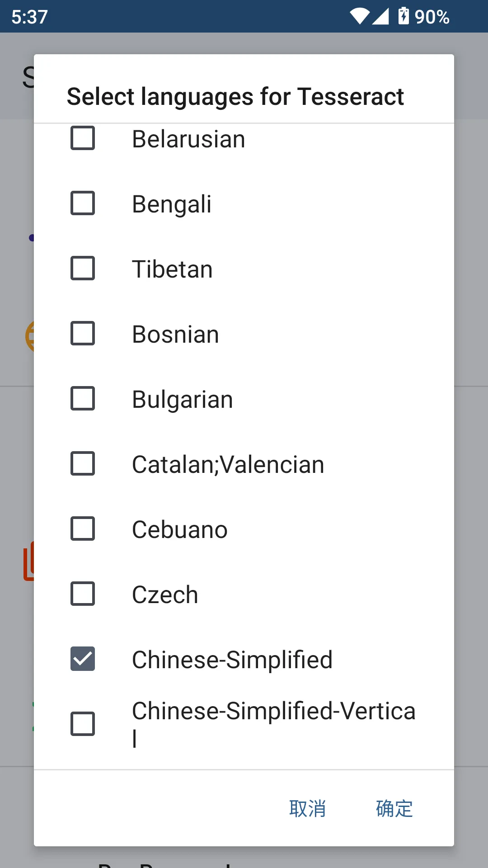The width and height of the screenshot is (488, 868).
Task: Tap the Tibetan language label
Action: point(172,269)
